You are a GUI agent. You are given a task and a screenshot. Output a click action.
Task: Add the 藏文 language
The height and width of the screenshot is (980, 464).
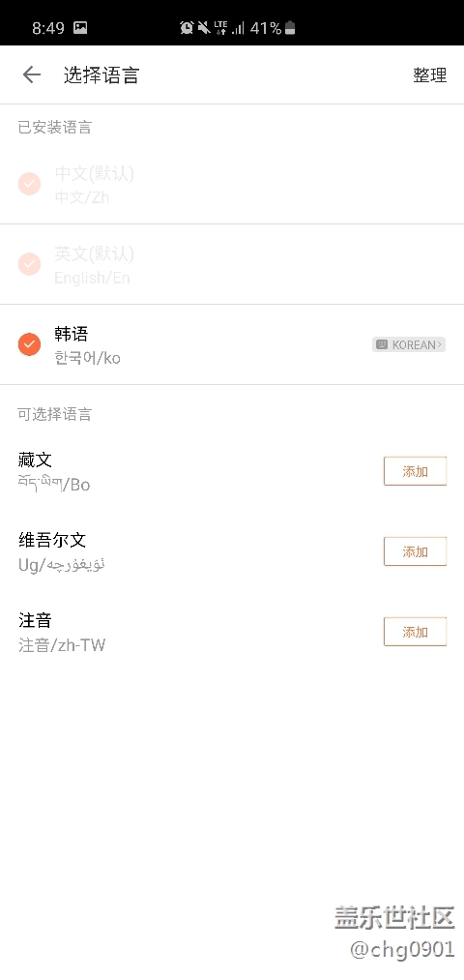pos(415,471)
